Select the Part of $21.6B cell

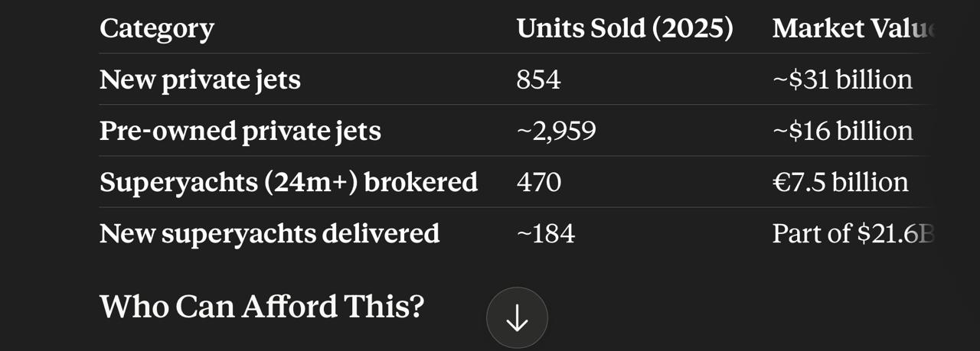[x=854, y=233]
